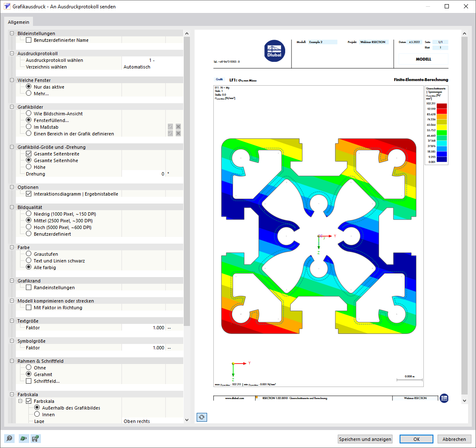This screenshot has height=448, width=476.
Task: Maximize the Grafikausdruck dialog window
Action: 446,6
